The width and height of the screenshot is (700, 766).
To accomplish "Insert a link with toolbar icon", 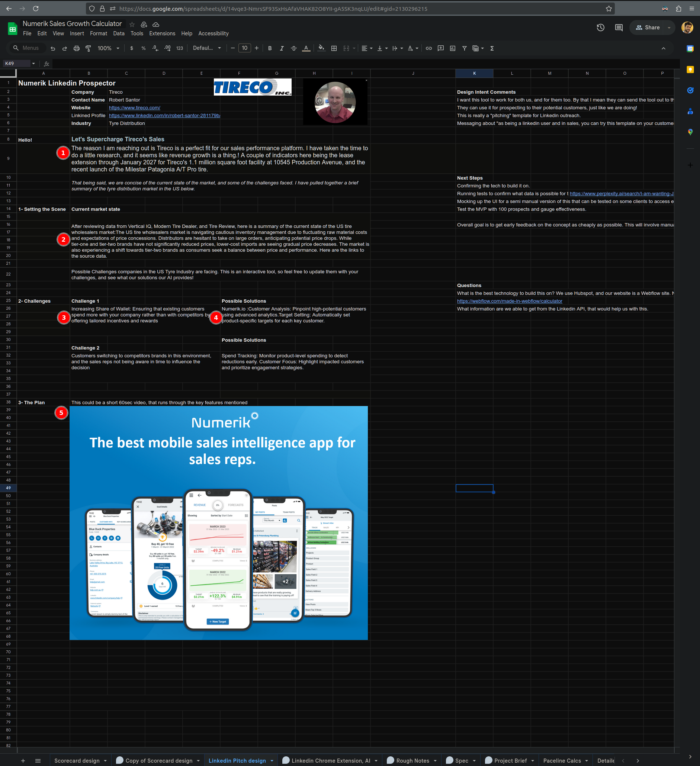I will coord(428,48).
